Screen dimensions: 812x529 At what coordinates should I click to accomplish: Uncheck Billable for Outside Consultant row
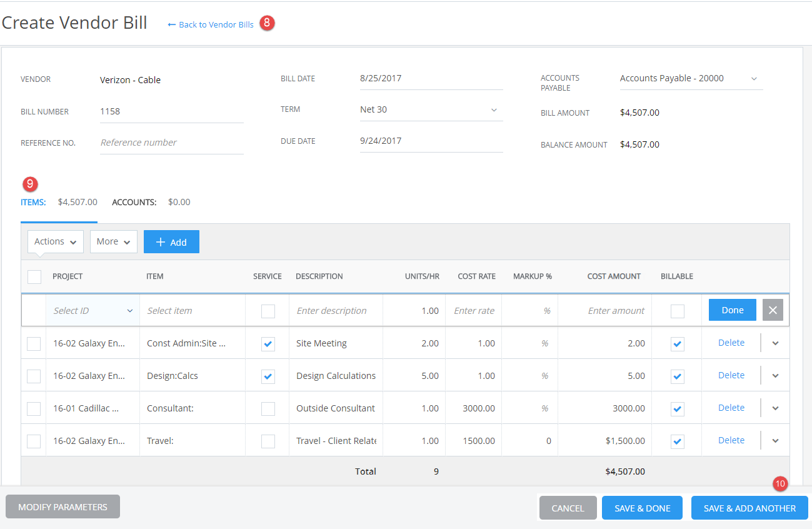678,409
